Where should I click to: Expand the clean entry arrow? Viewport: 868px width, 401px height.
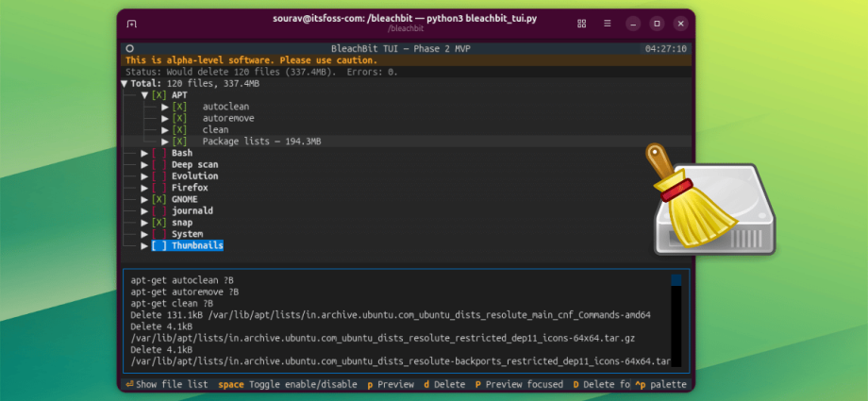(165, 130)
